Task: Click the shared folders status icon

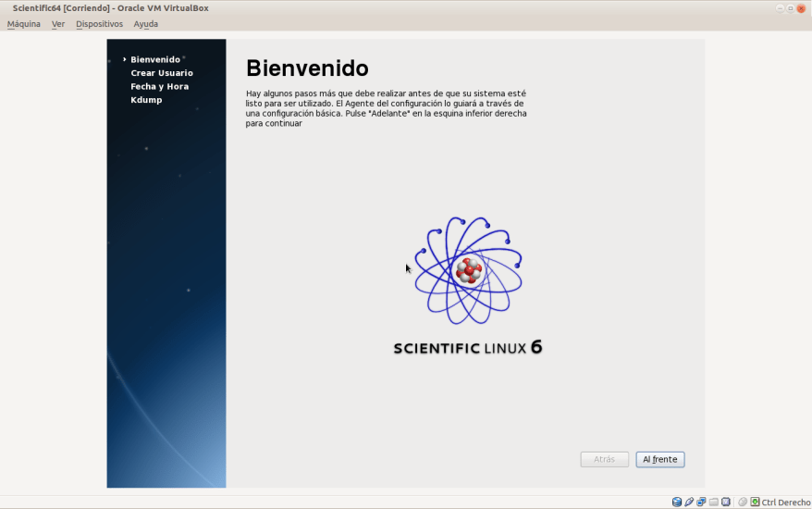Action: tap(713, 502)
